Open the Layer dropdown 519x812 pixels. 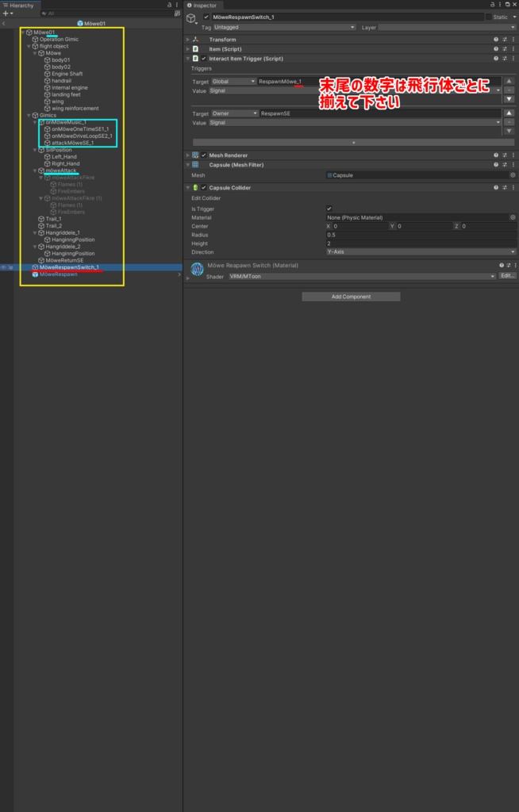point(447,27)
